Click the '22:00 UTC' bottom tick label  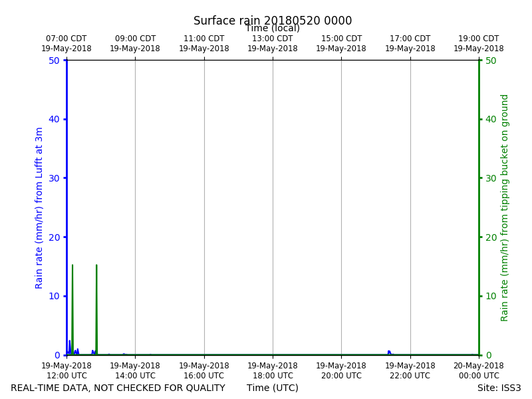tap(410, 376)
